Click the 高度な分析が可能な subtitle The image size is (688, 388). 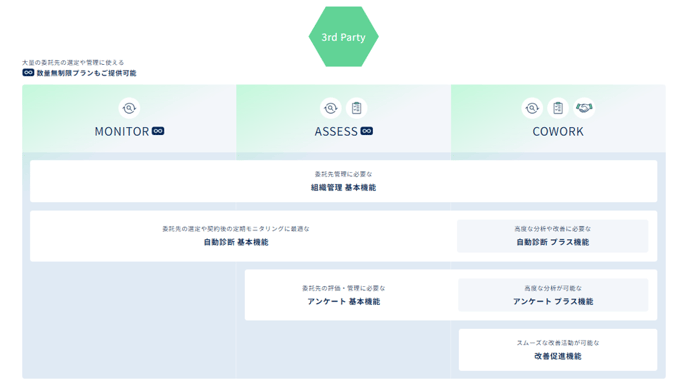pos(553,288)
